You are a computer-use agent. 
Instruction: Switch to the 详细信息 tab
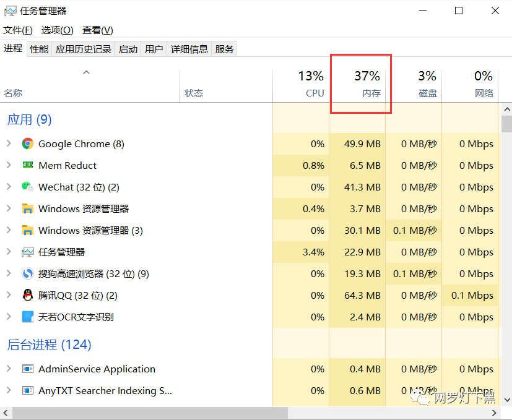(189, 49)
